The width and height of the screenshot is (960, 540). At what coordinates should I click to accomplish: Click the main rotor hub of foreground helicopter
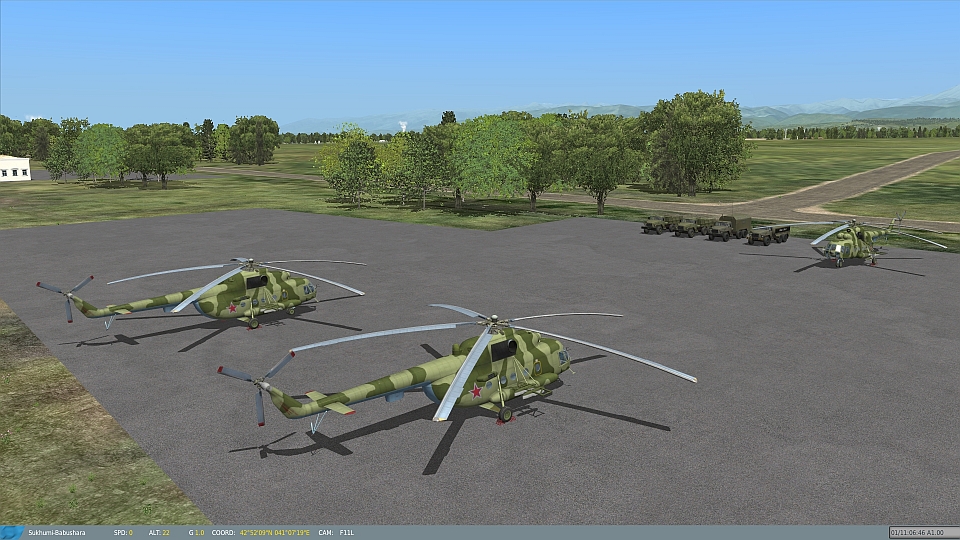490,322
